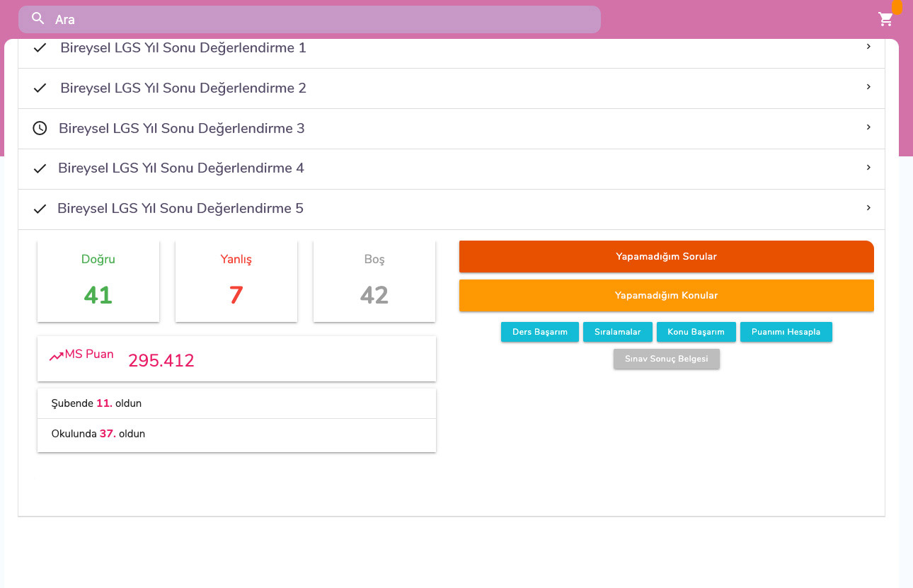
Task: Select the Sıralamalar option
Action: click(617, 332)
